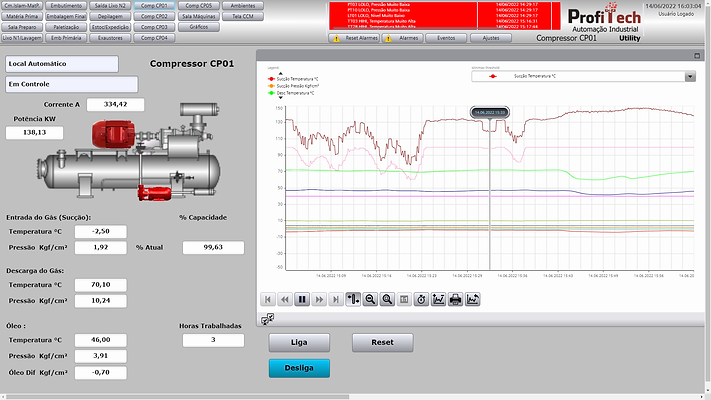Pause the trend chart playback
Screen dimensions: 711x400
(x=302, y=299)
